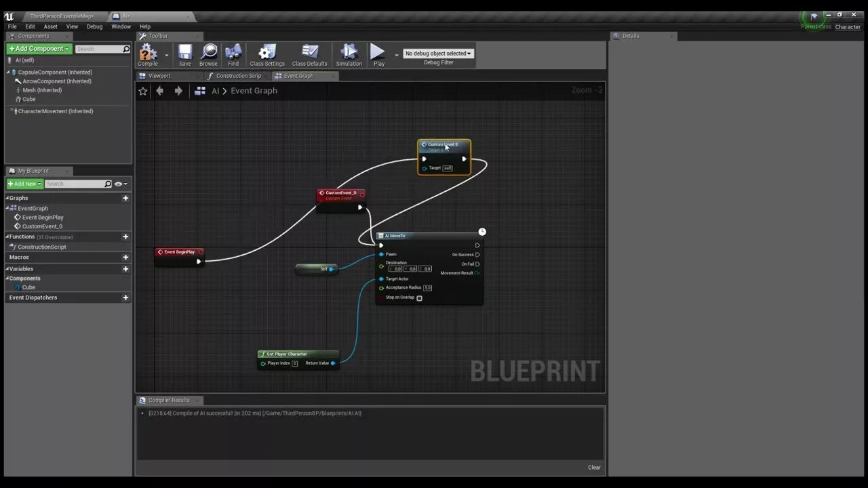868x488 pixels.
Task: Click the favorite star in graph breadcrumb
Action: tap(142, 91)
